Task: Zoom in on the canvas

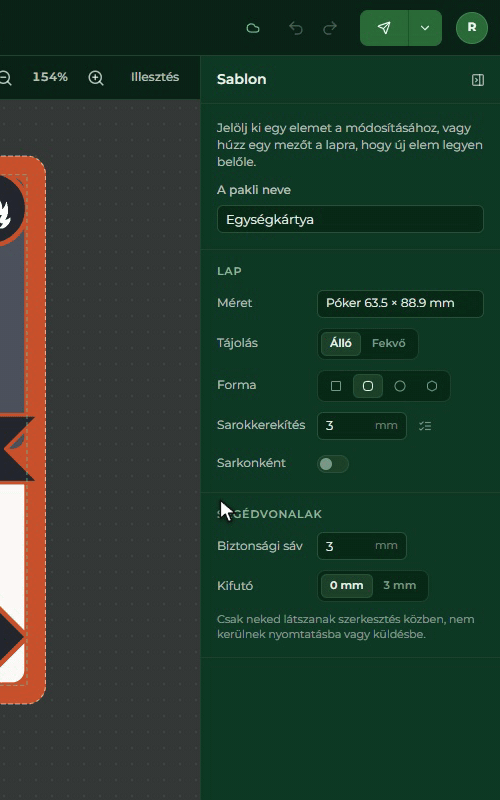Action: point(96,78)
